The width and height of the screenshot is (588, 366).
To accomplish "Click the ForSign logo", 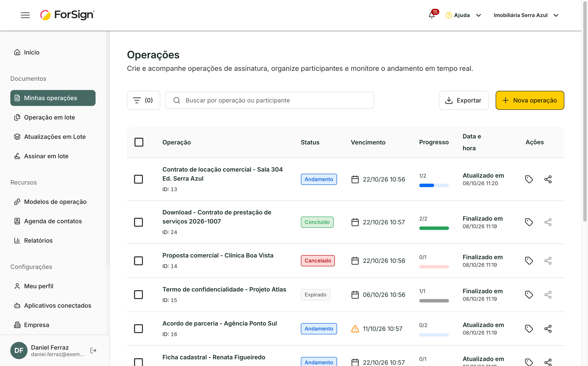I will [x=67, y=15].
